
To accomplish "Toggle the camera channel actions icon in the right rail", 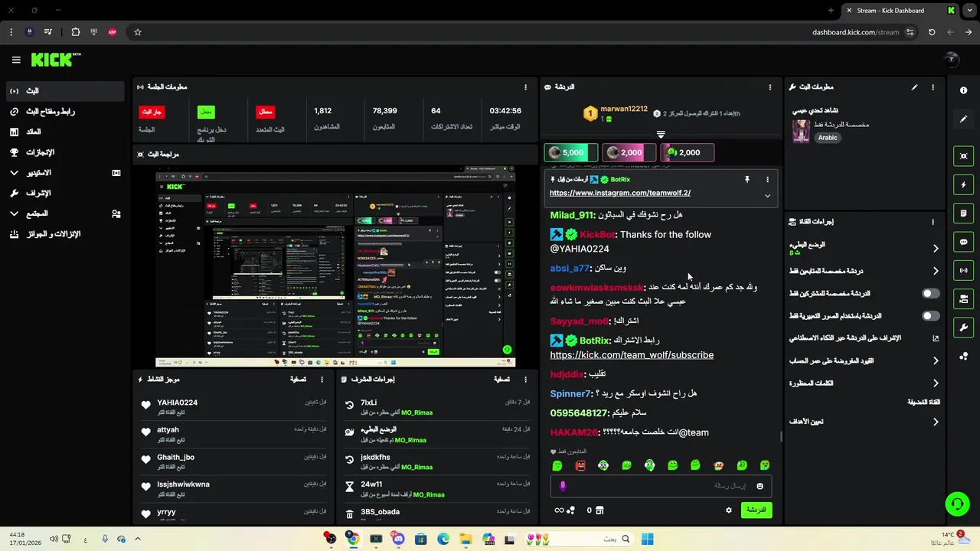I will (963, 298).
